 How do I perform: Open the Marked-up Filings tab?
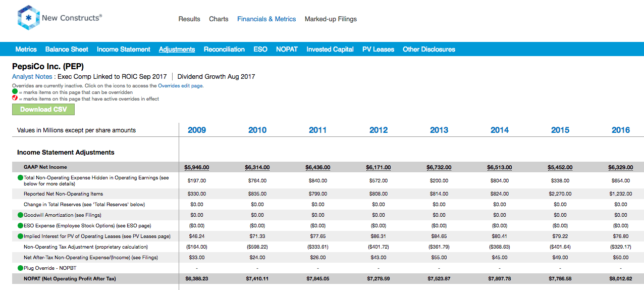pos(331,19)
